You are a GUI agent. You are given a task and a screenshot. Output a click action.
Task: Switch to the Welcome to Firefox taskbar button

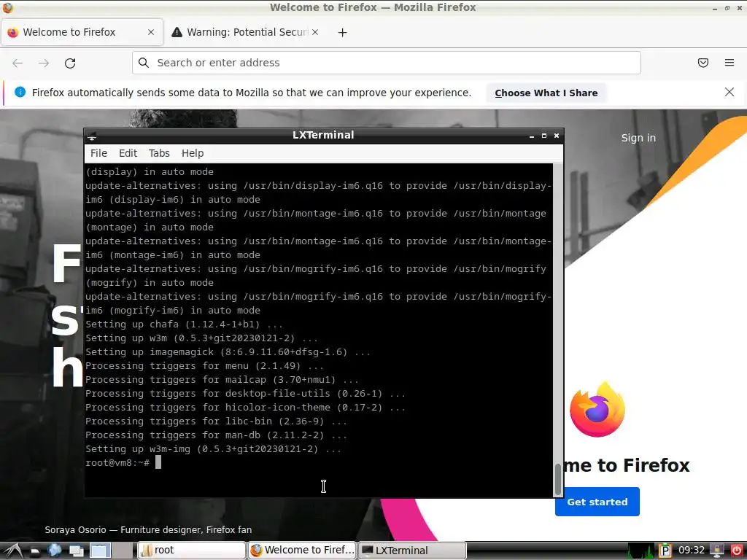[x=302, y=551]
